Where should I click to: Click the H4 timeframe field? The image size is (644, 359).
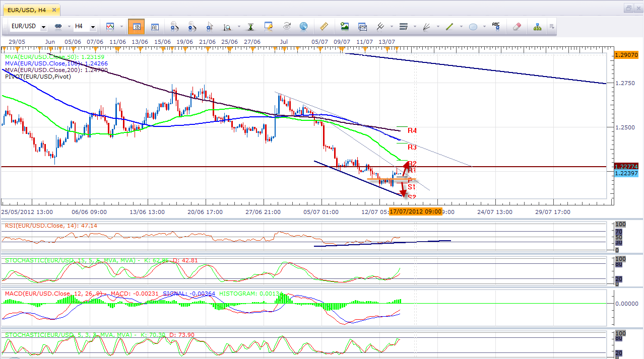pos(85,26)
